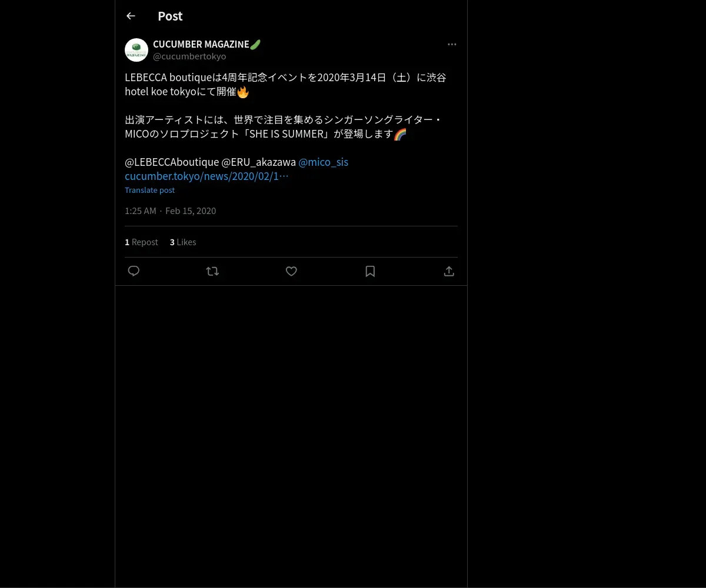Screen dimensions: 706x588
Task: Open the three-dot more options menu
Action: tap(452, 44)
